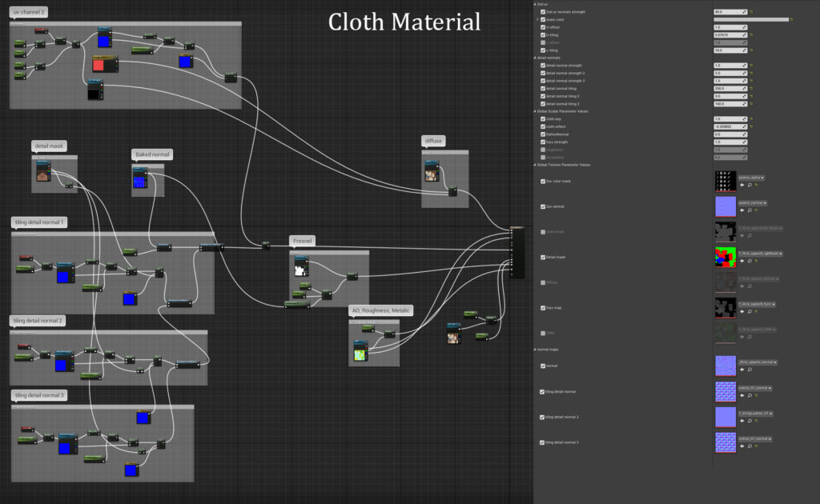Click reset arrow beside 2nd uv normals strength
Viewport: 820px width, 504px height.
pos(753,12)
